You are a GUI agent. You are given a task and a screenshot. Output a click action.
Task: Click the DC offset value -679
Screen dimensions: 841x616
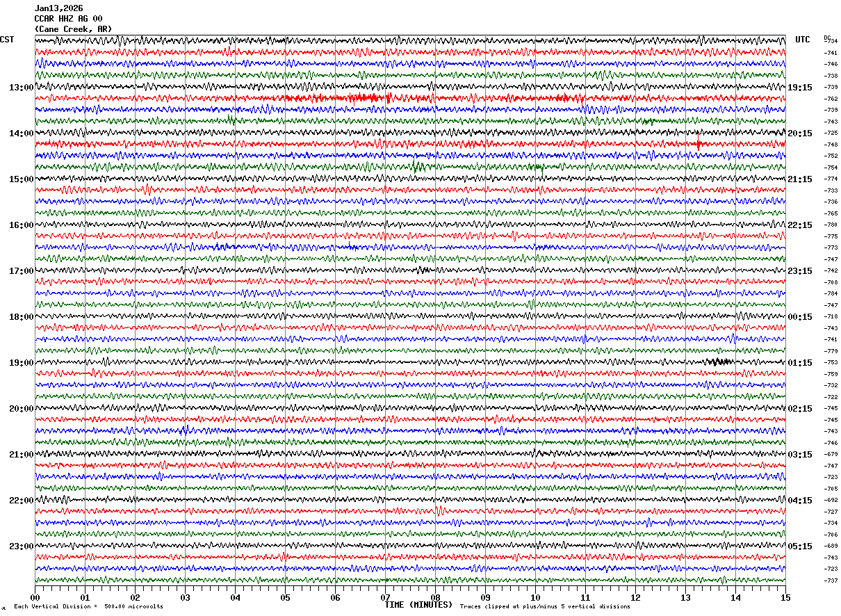[x=831, y=454]
